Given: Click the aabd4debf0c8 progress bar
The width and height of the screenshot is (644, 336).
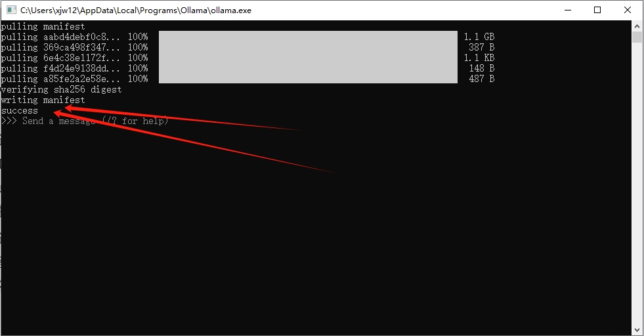Looking at the screenshot, I should pos(308,37).
